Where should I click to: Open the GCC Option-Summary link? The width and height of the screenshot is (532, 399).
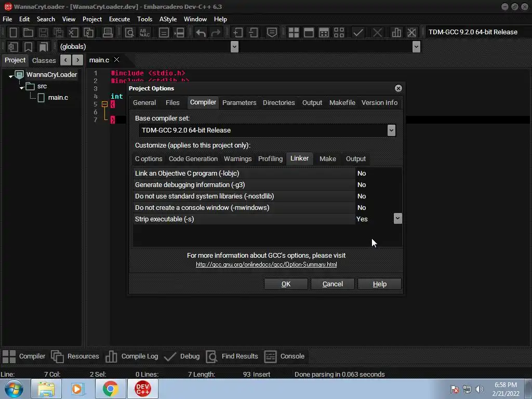point(267,264)
